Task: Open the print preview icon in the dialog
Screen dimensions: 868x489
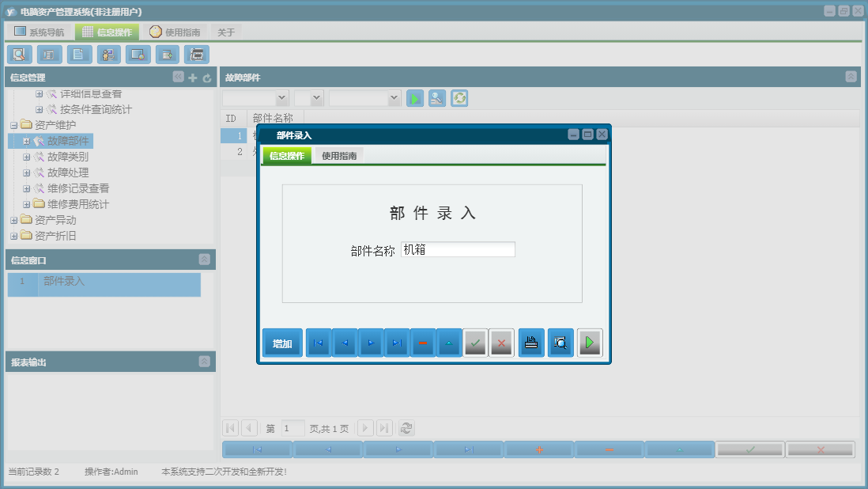Action: [x=560, y=342]
